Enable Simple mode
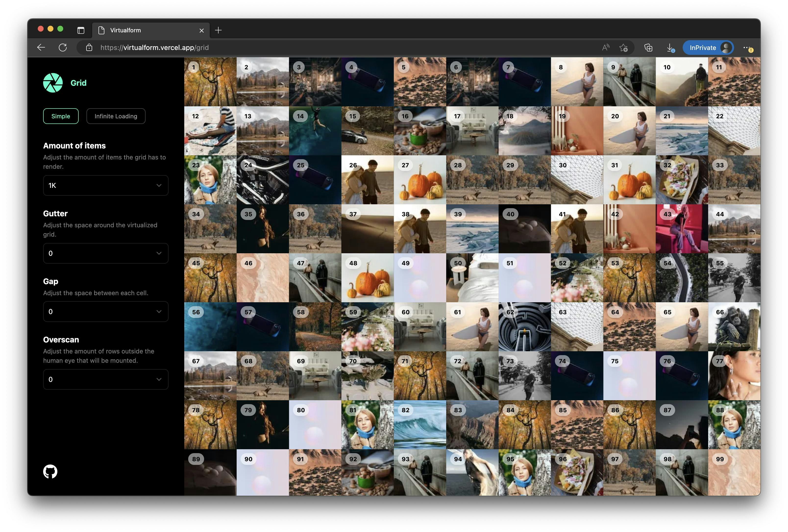Viewport: 788px width, 532px height. [61, 116]
